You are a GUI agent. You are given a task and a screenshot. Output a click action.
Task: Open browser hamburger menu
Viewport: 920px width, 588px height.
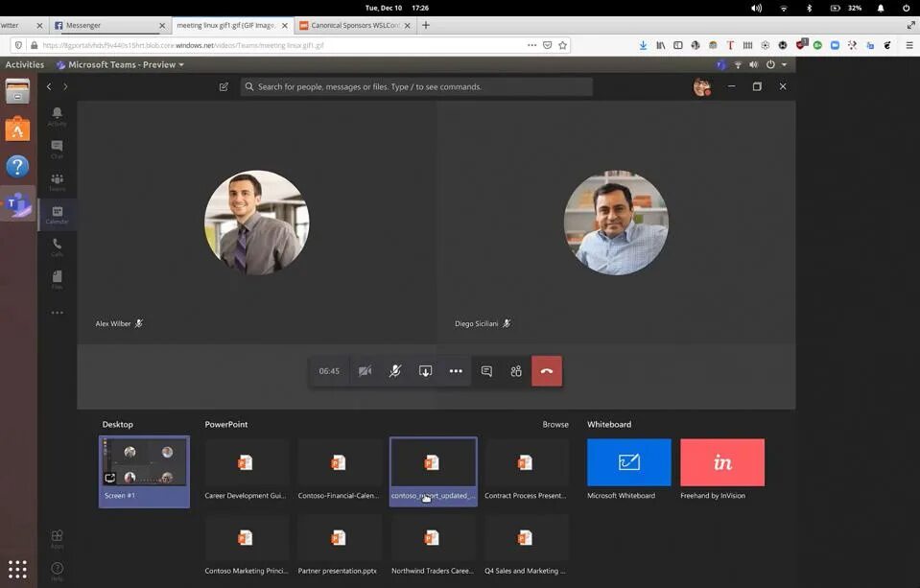click(909, 45)
